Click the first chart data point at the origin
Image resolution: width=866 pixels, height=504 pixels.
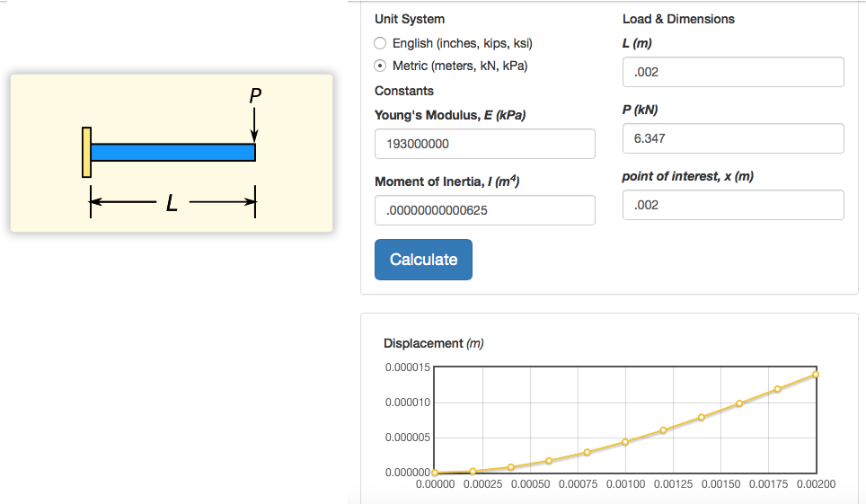[435, 473]
